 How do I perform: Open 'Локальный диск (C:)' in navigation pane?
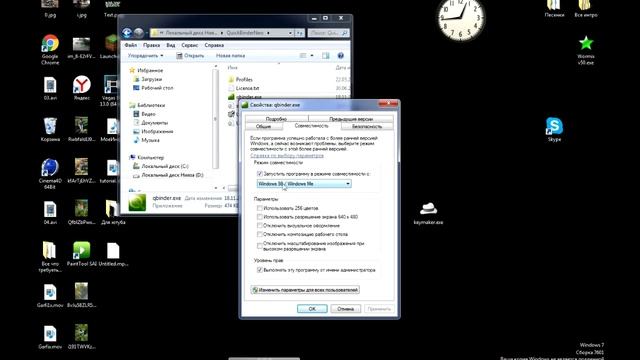pyautogui.click(x=161, y=166)
